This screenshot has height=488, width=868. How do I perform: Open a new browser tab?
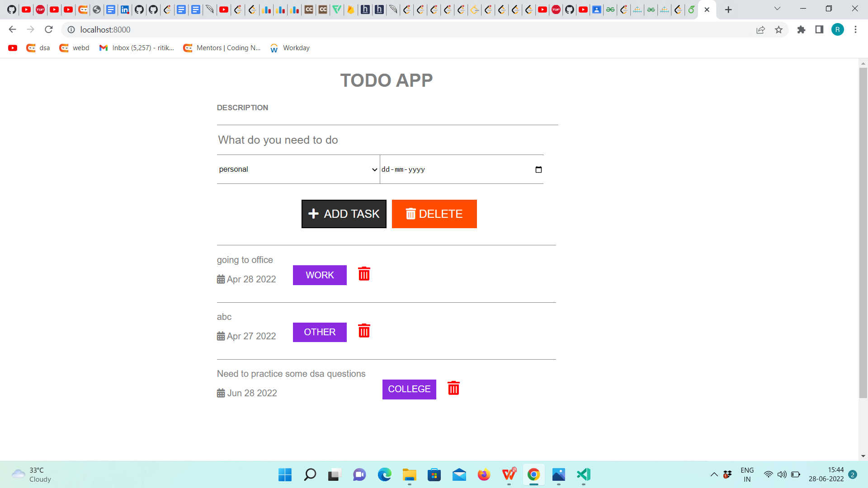[x=728, y=9]
